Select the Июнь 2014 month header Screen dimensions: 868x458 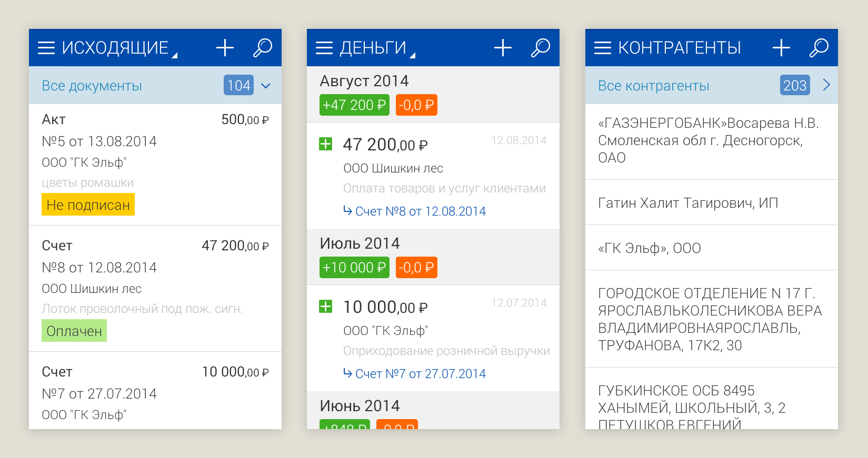360,406
